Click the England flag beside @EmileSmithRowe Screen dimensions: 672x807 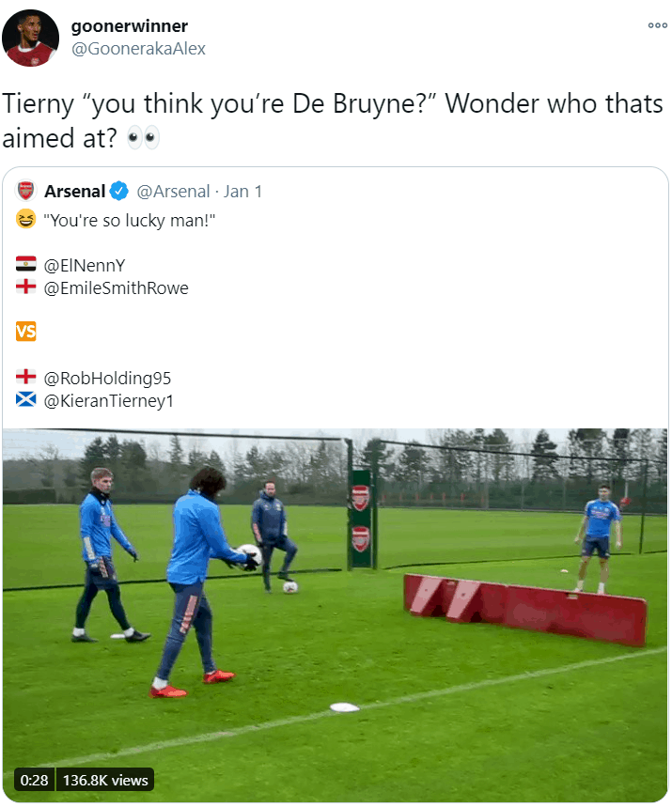(26, 287)
